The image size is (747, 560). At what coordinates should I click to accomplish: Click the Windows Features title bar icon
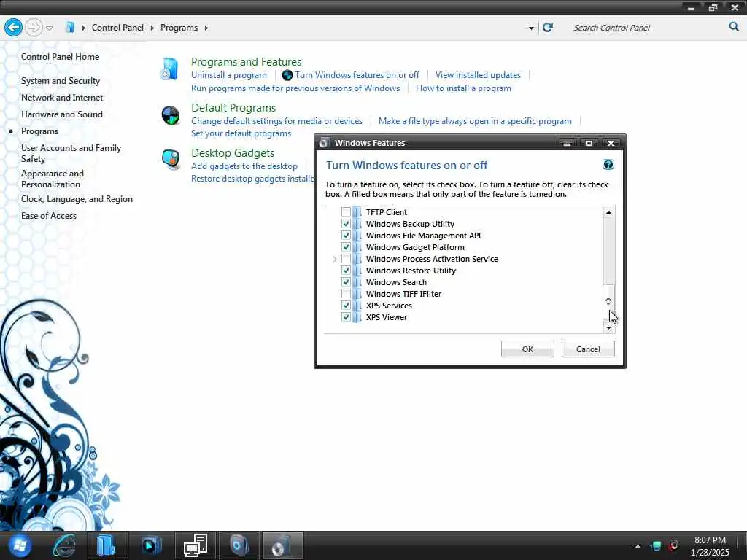pos(324,143)
